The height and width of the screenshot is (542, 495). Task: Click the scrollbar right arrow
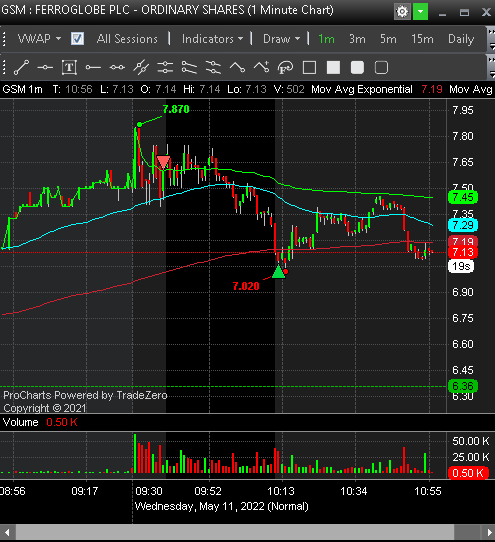coord(489,532)
